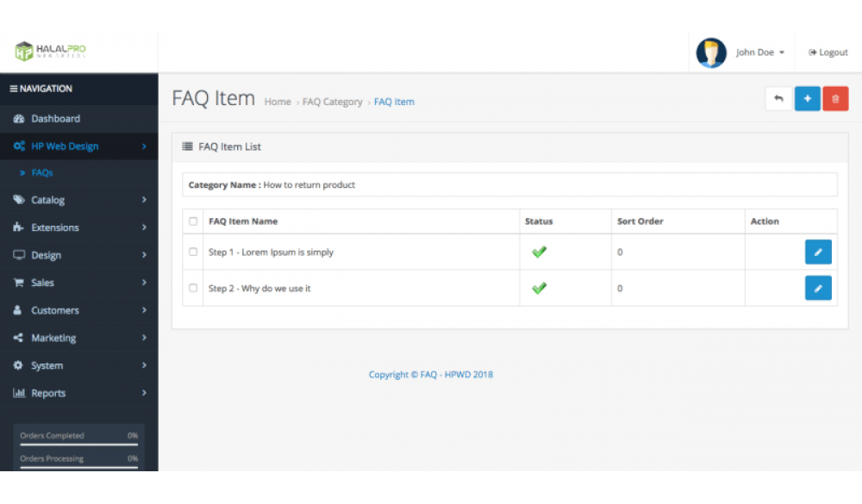Click the Orders Completed progress bar
The width and height of the screenshot is (862, 504).
tap(78, 444)
